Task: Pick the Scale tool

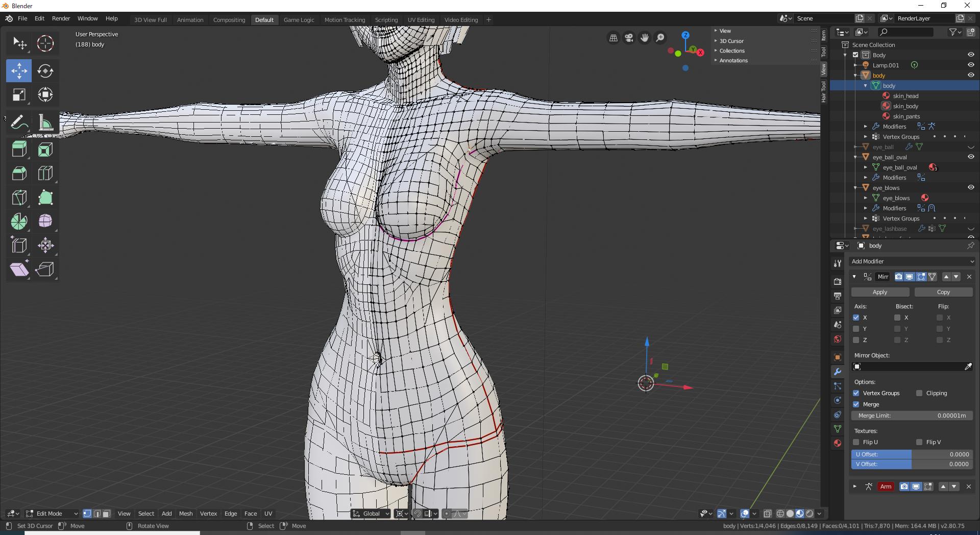Action: 19,94
